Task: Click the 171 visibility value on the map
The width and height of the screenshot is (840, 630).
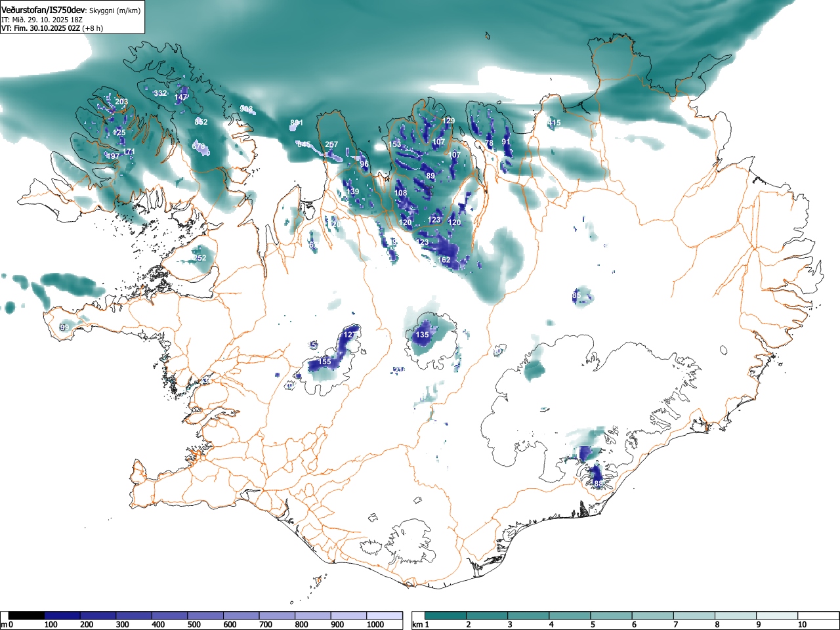Action: 129,152
